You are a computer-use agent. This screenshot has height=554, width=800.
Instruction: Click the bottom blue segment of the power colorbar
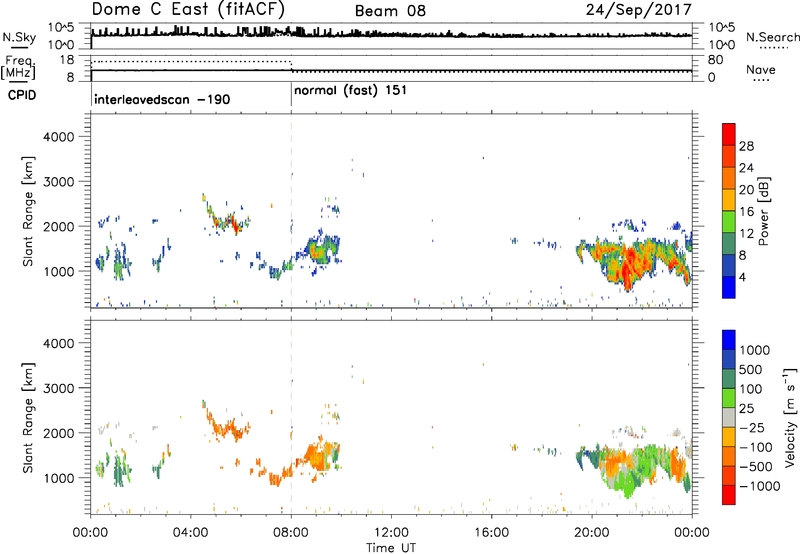pyautogui.click(x=729, y=287)
